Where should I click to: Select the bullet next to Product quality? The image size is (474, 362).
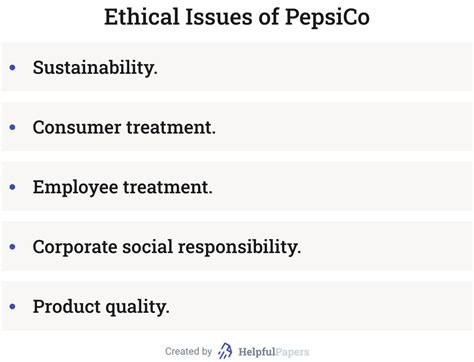(13, 307)
